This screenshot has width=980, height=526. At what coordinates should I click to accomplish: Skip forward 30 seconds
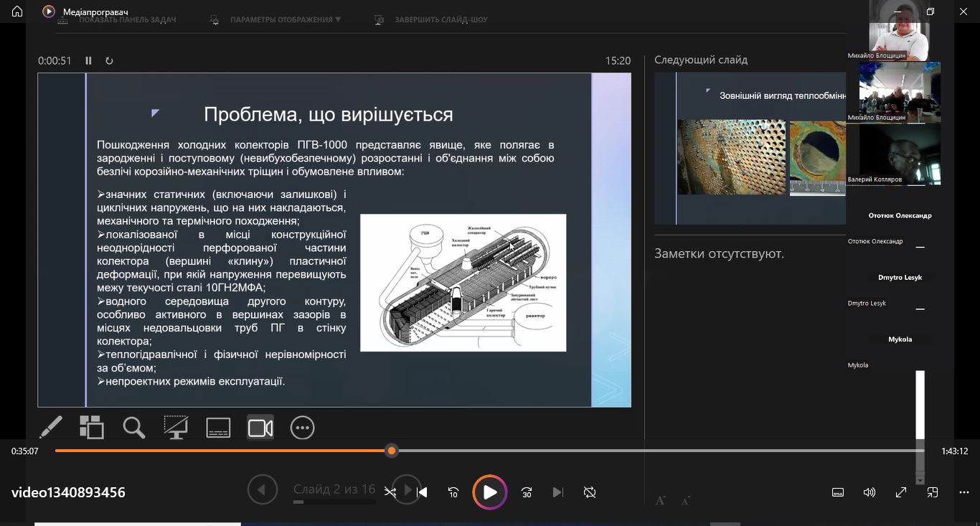(527, 492)
